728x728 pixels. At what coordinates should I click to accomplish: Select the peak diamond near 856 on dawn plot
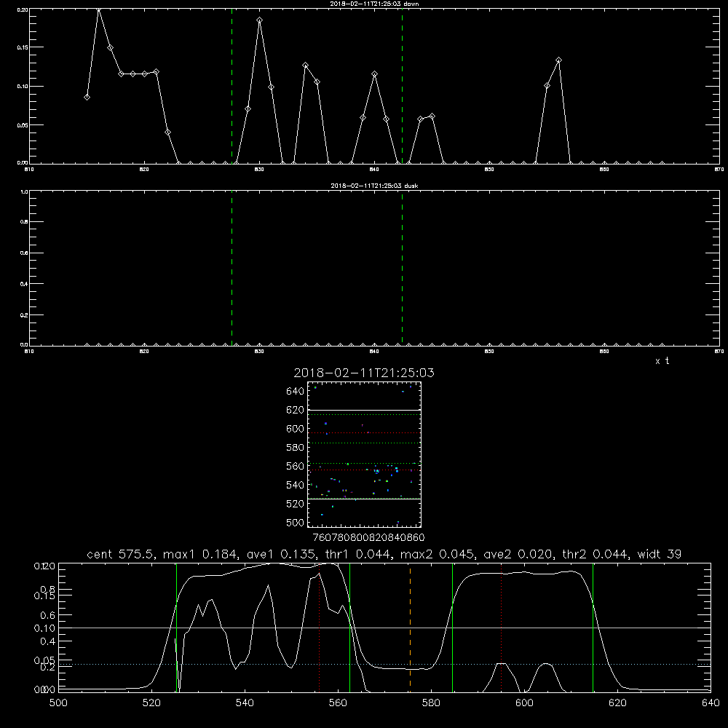click(558, 60)
